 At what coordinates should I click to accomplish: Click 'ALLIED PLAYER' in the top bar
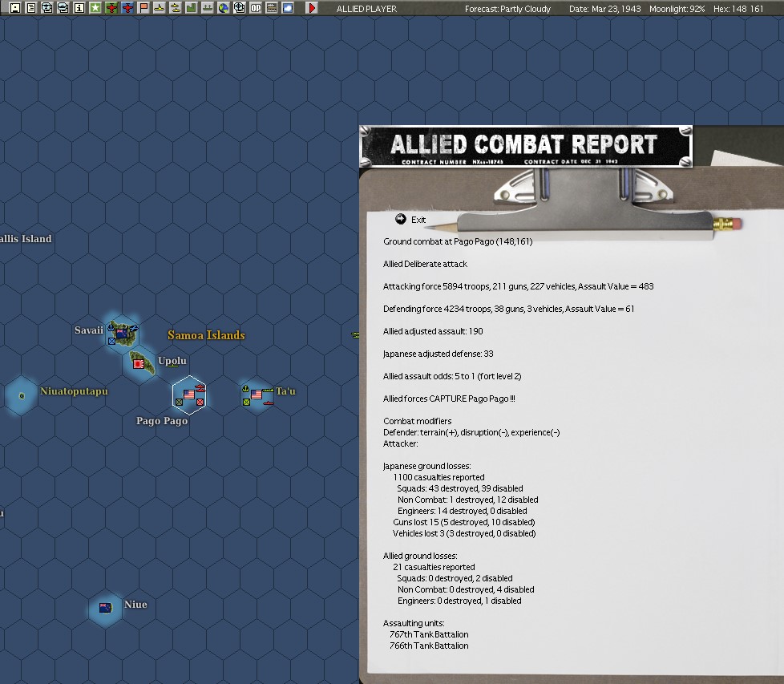tap(366, 9)
